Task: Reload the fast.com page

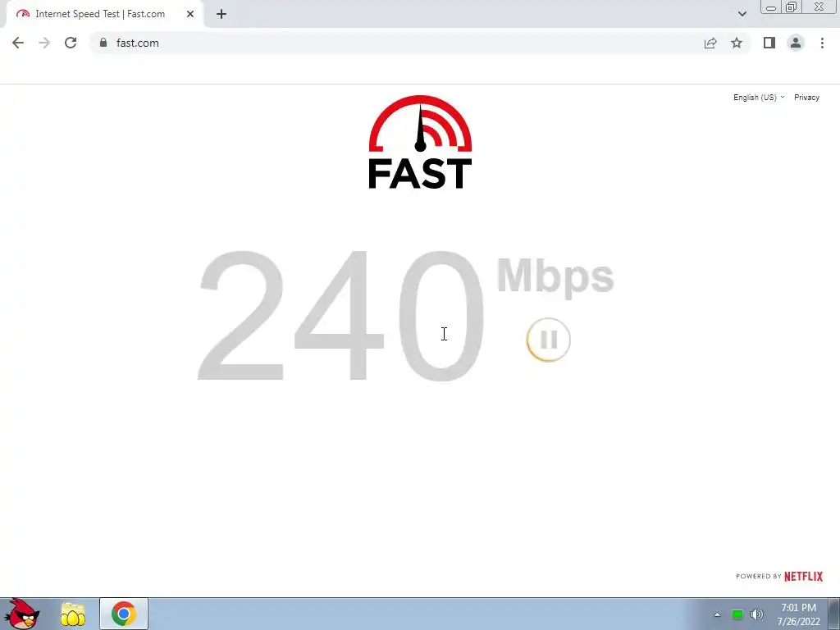Action: click(71, 43)
